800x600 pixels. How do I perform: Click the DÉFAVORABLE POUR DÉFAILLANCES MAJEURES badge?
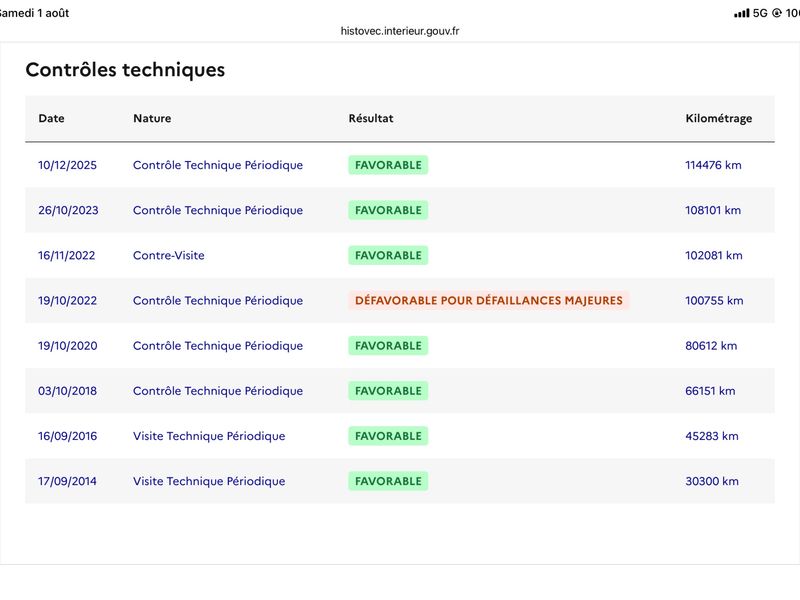click(x=489, y=301)
